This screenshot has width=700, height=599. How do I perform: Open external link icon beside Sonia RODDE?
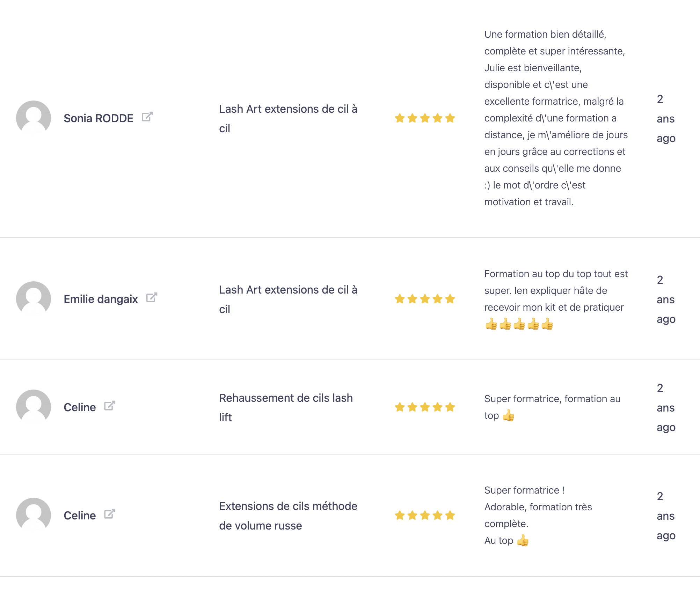coord(147,117)
